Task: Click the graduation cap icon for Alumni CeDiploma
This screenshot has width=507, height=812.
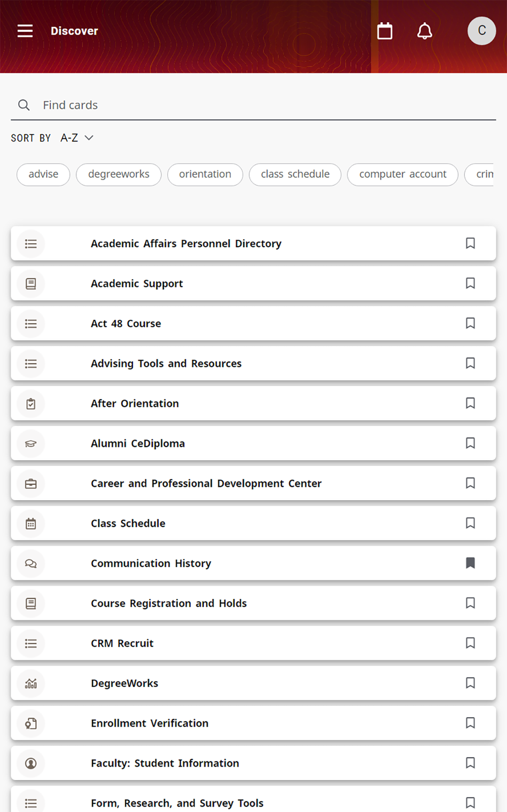Action: click(31, 443)
